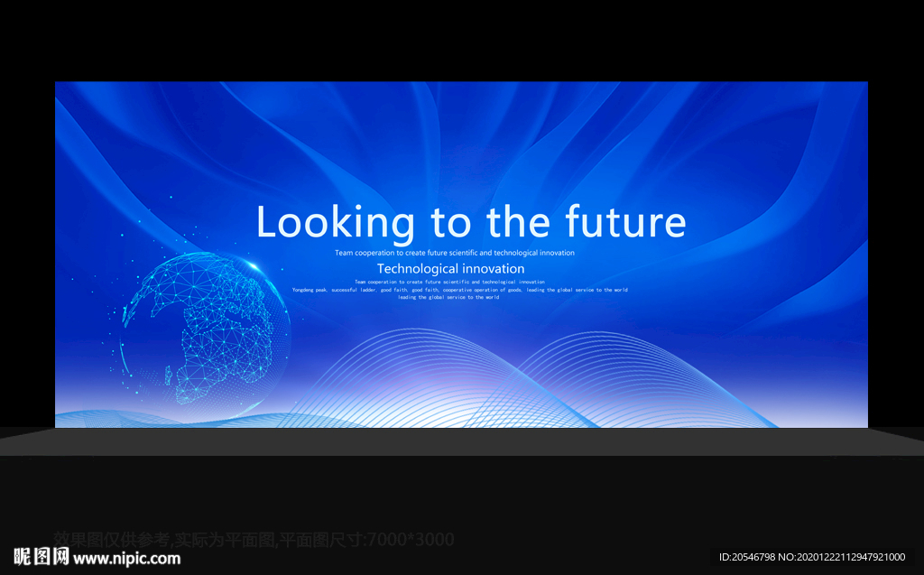The image size is (924, 575).
Task: Select the "Technological innovation" heading text
Action: [451, 269]
